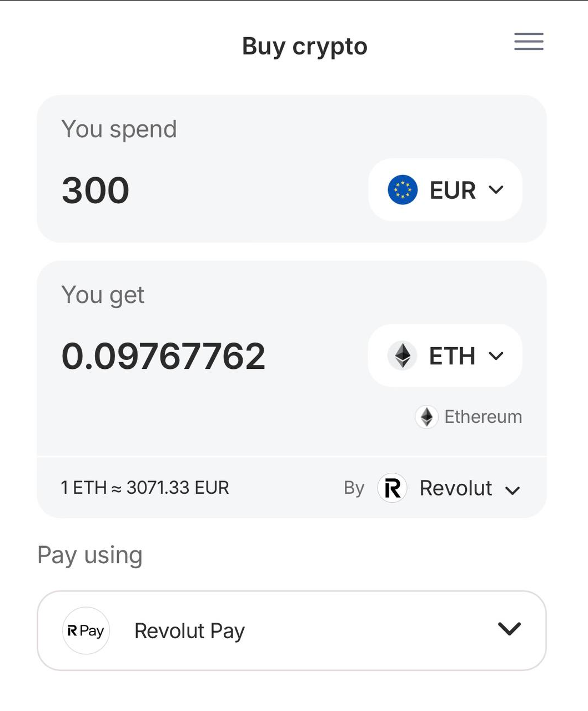The image size is (588, 711).
Task: Expand the Revolut provider chevron
Action: [x=512, y=490]
